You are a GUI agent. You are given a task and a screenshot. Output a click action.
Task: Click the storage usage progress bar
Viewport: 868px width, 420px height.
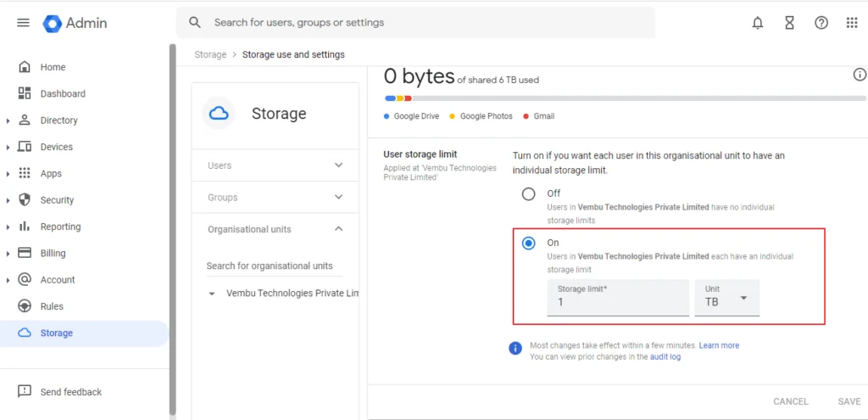626,98
